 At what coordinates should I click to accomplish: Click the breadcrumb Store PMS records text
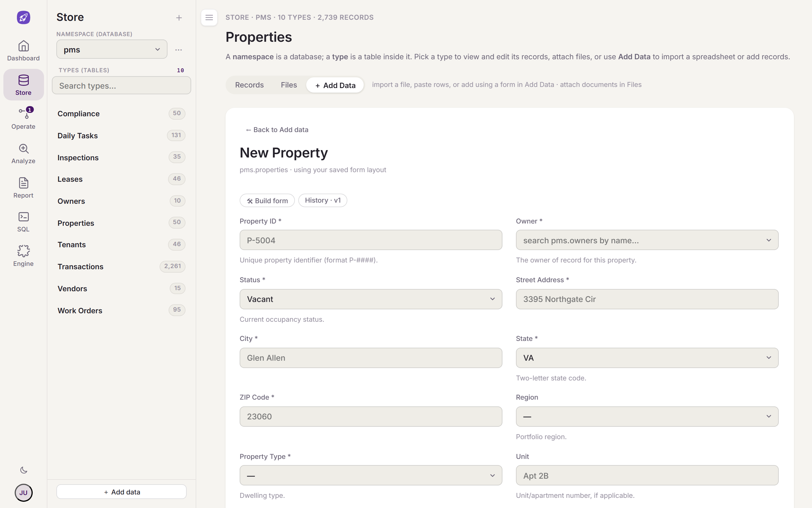pos(299,17)
